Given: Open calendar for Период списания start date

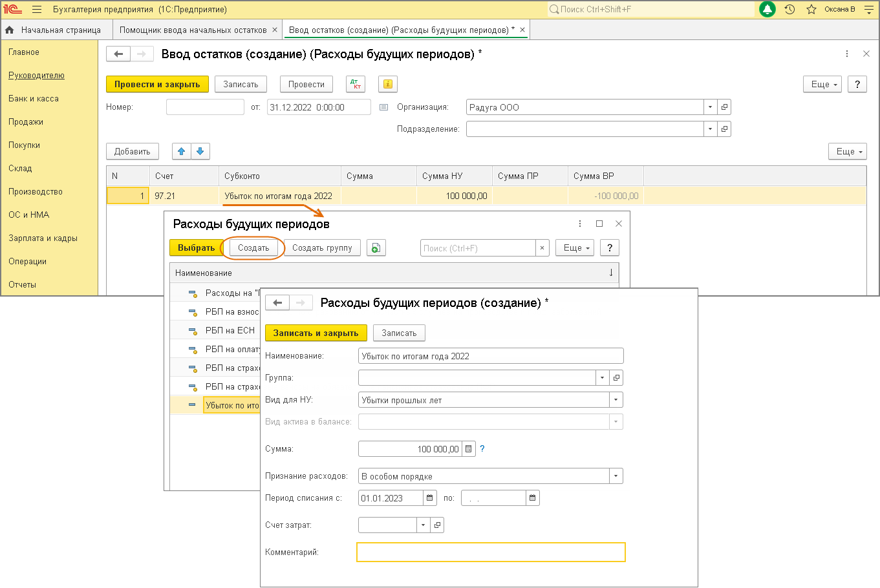Looking at the screenshot, I should tap(430, 498).
